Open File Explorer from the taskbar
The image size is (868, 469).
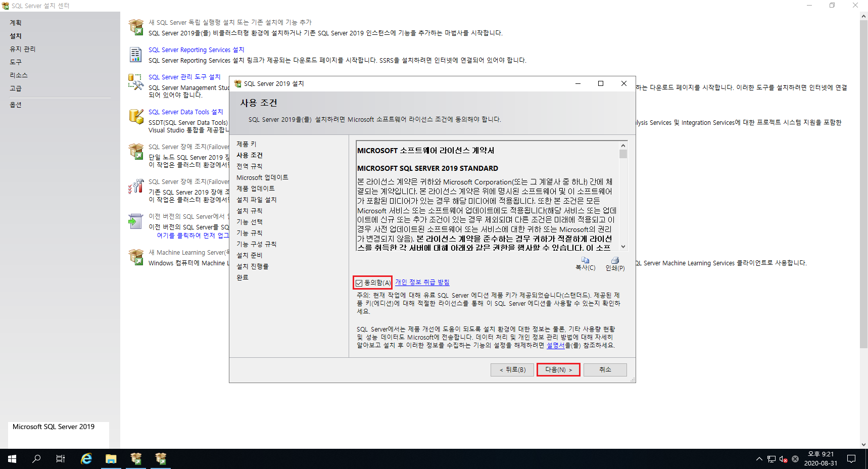tap(111, 459)
